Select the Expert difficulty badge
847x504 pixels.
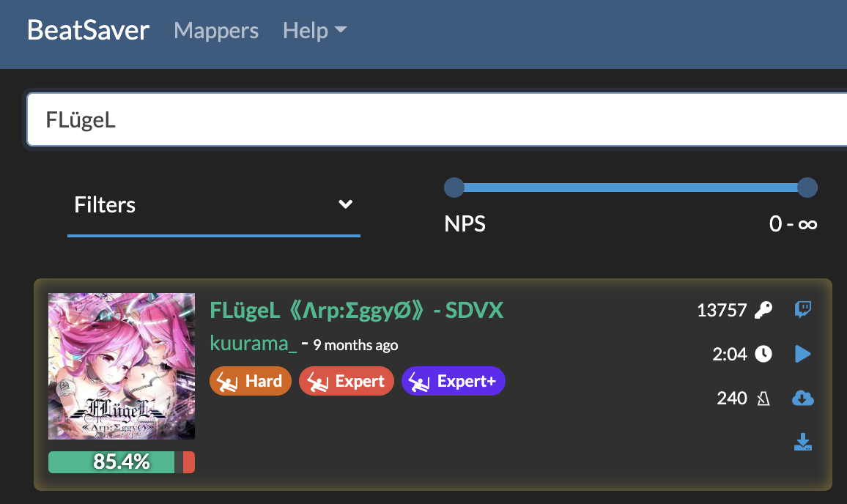pos(346,381)
